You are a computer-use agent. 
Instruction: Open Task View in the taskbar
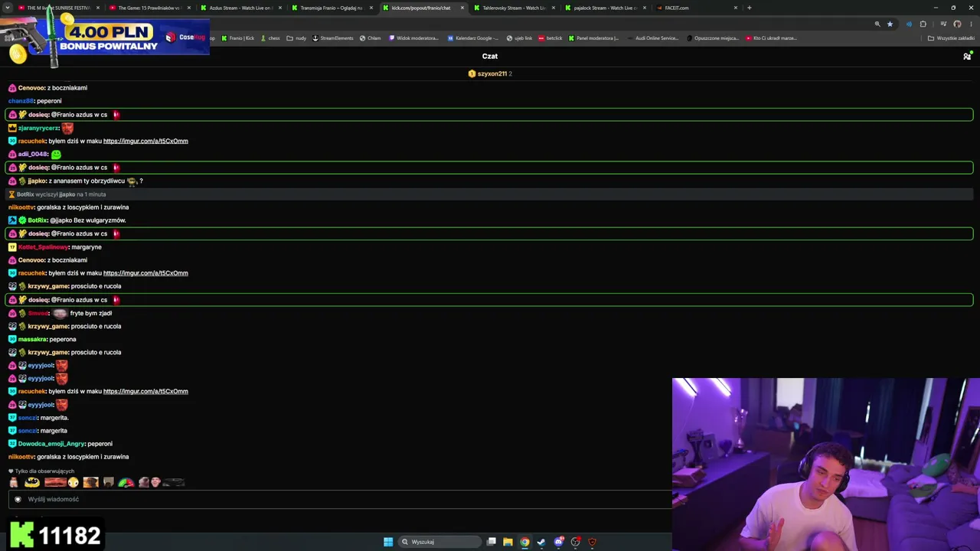pyautogui.click(x=492, y=542)
